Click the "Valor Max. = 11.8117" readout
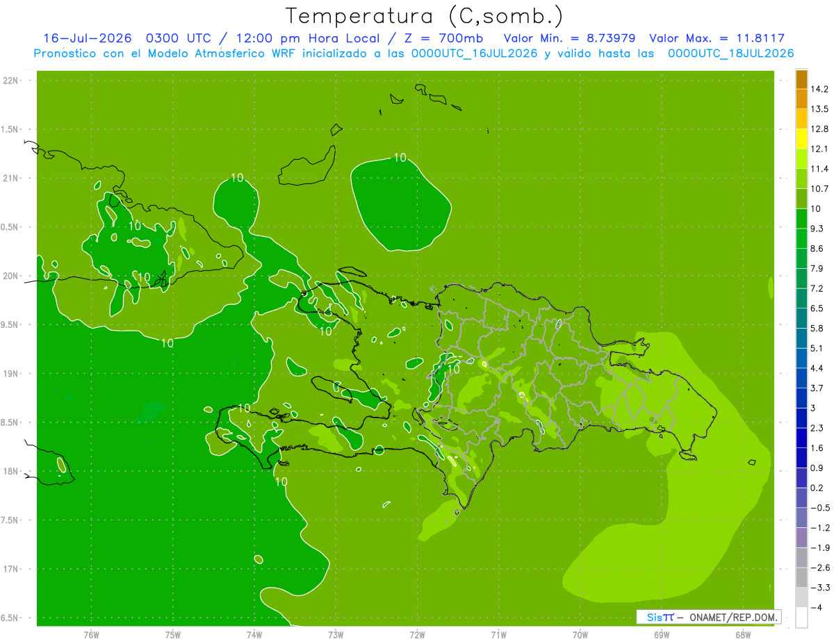 point(717,38)
